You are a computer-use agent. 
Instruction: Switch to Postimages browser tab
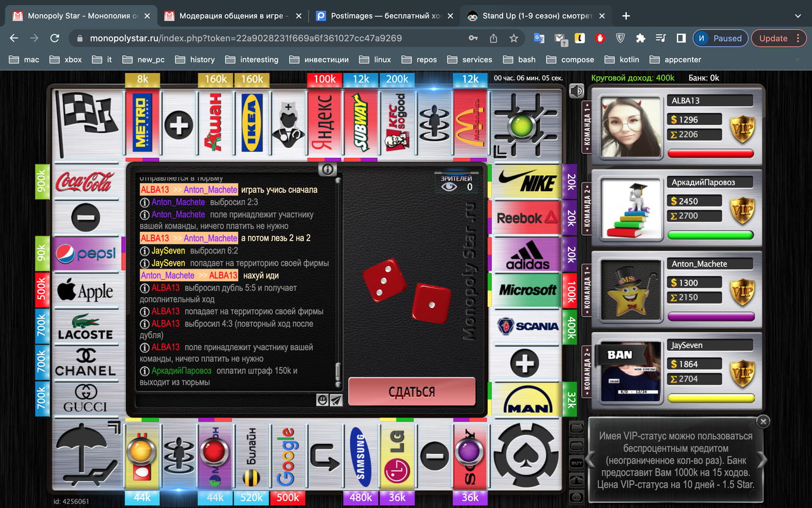384,16
